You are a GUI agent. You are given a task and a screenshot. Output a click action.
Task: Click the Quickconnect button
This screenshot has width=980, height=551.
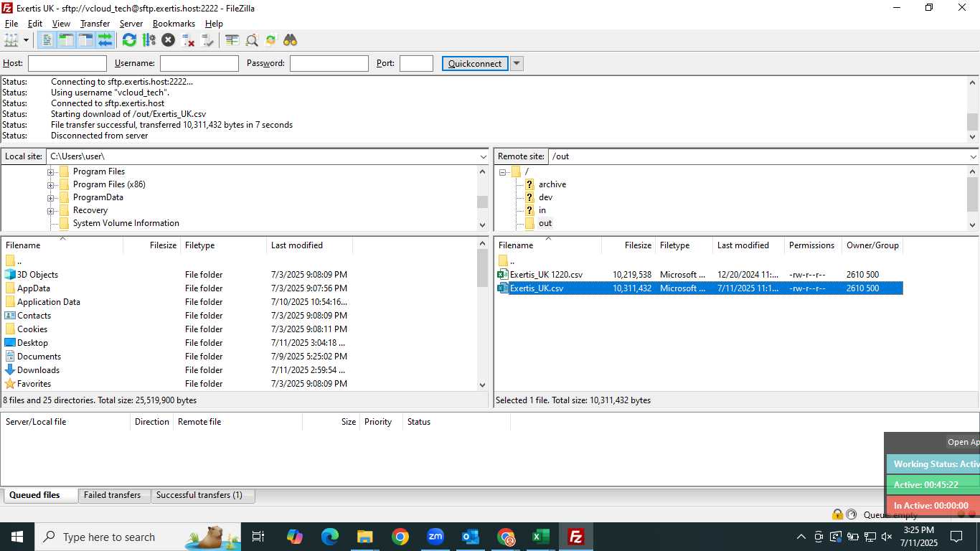tap(475, 63)
